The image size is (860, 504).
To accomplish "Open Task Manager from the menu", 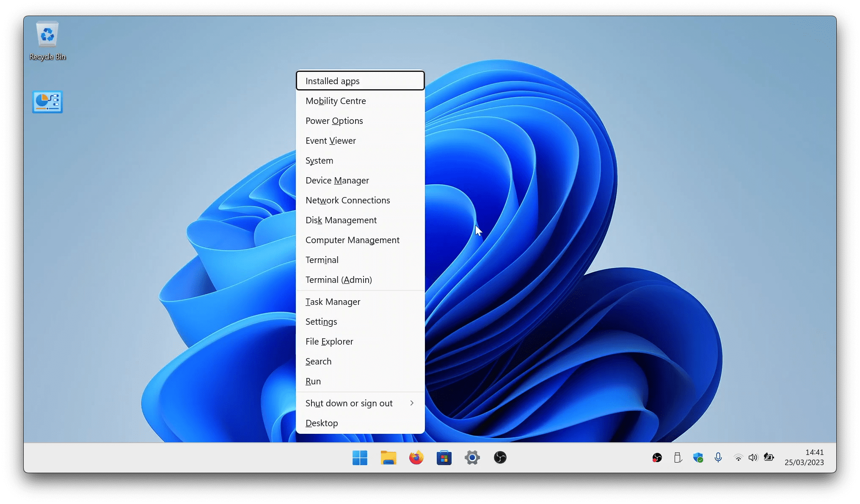I will tap(333, 302).
